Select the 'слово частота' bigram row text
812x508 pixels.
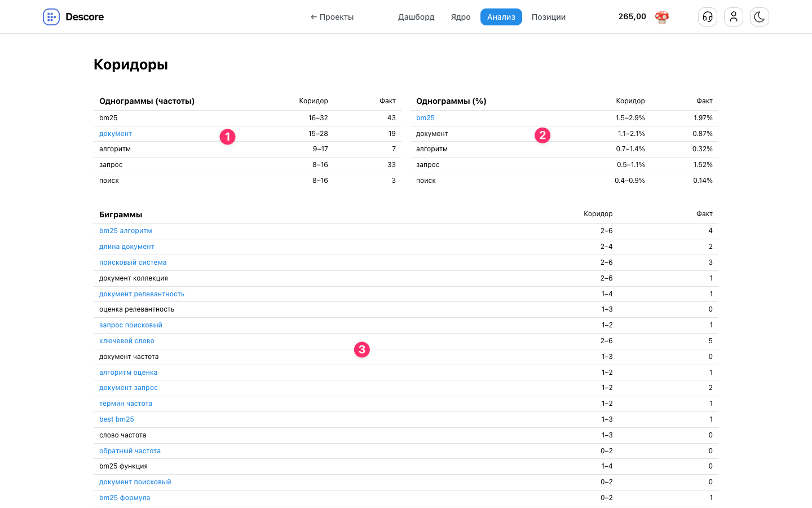tap(123, 435)
